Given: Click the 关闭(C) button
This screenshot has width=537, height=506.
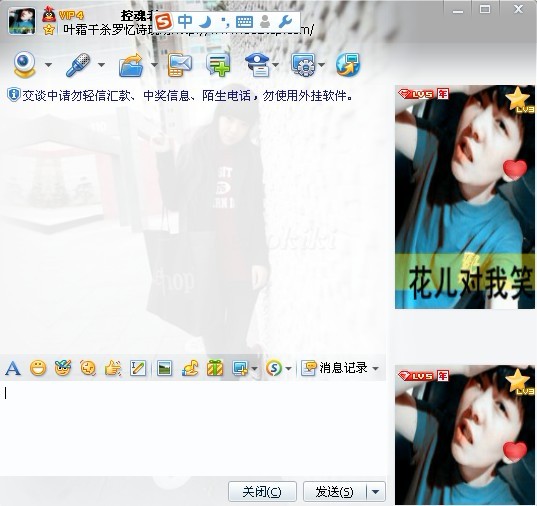Looking at the screenshot, I should point(262,492).
